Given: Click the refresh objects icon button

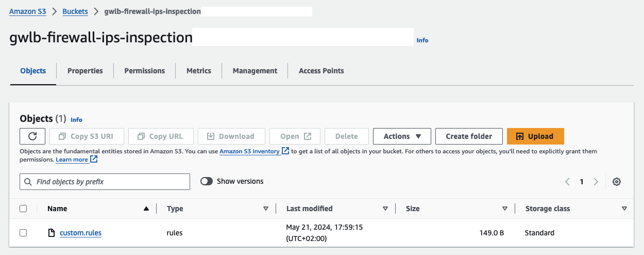Looking at the screenshot, I should click(x=32, y=136).
